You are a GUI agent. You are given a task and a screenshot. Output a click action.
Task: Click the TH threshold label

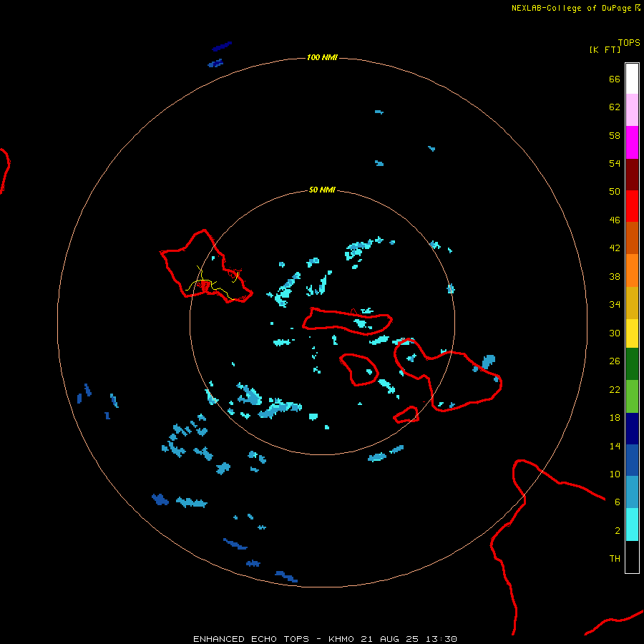pos(615,558)
